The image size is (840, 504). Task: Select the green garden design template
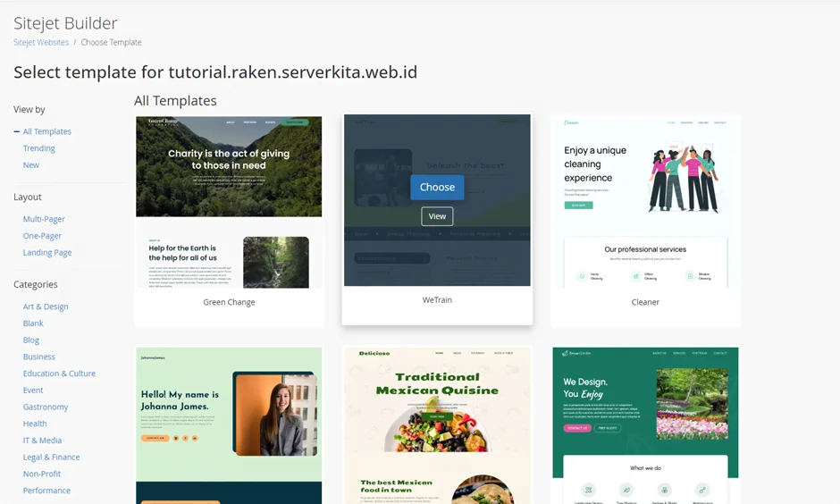tap(645, 425)
